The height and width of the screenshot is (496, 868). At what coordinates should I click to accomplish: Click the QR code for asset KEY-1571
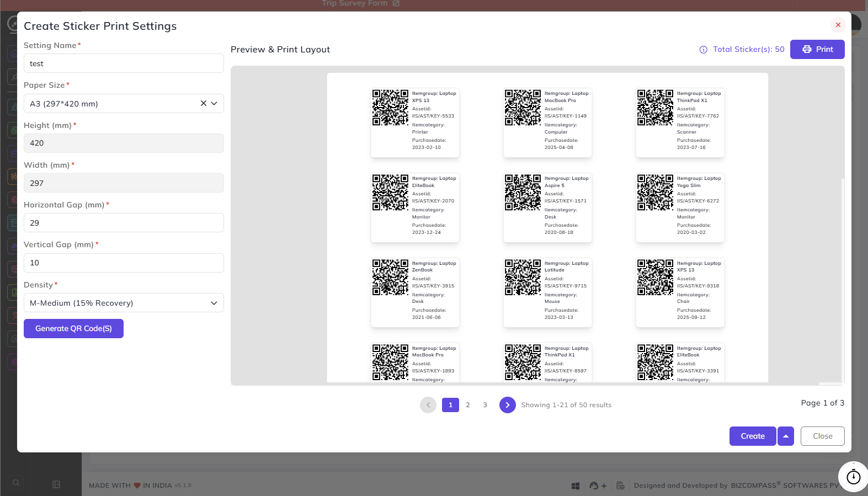(x=523, y=193)
